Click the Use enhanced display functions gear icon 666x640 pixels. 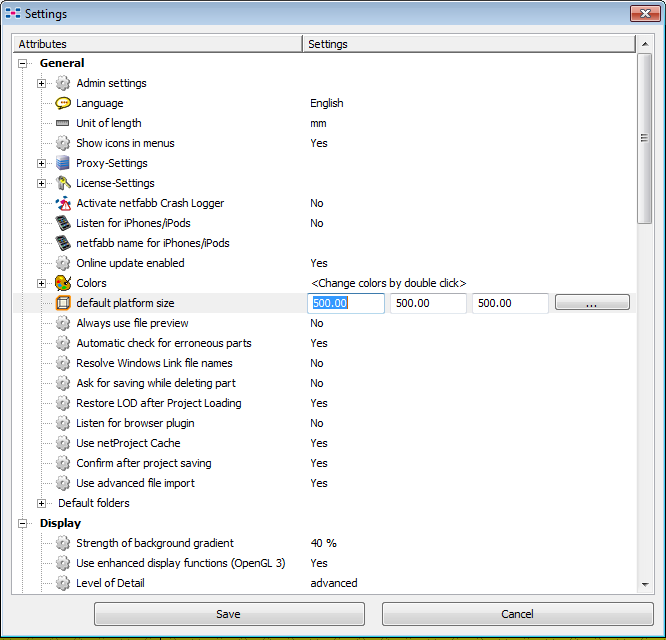click(63, 563)
